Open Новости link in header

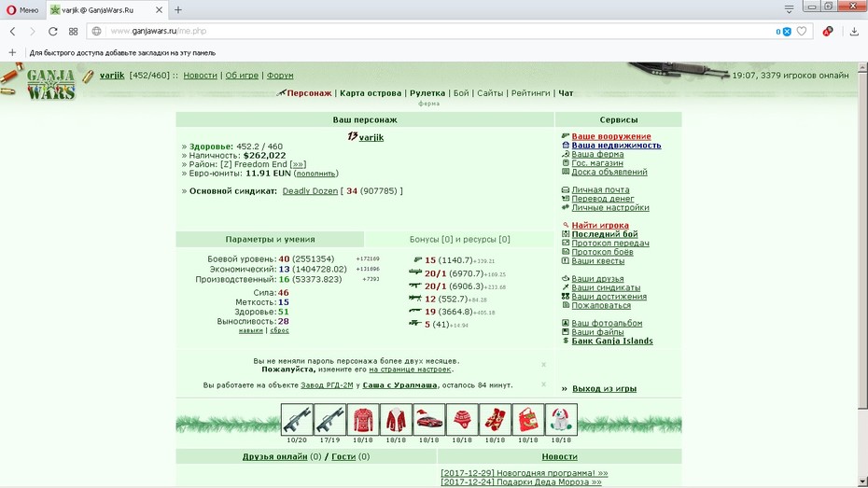pos(200,76)
